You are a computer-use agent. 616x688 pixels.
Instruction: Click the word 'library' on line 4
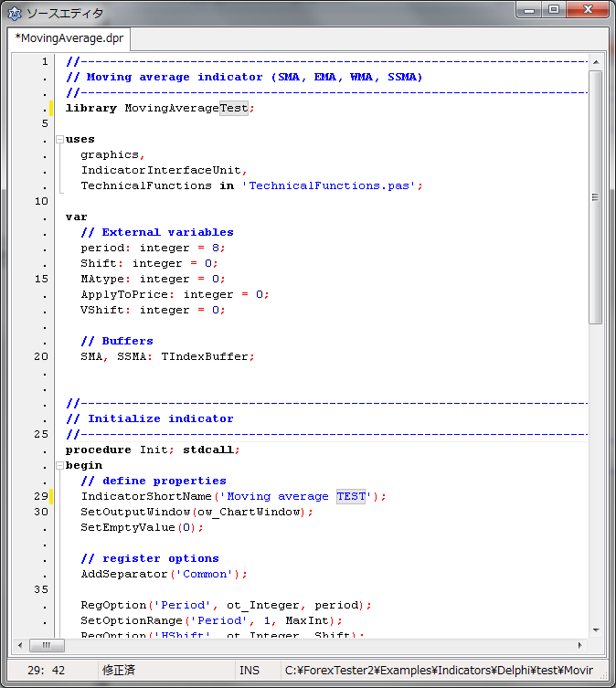coord(91,109)
